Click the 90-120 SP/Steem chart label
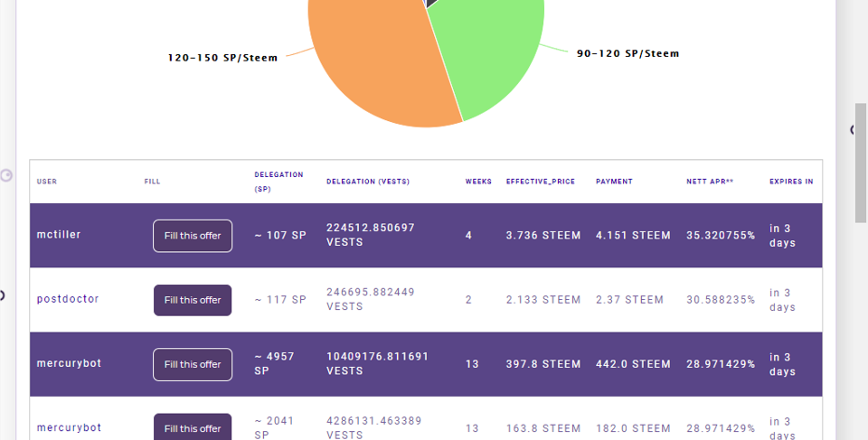The height and width of the screenshot is (440, 868). pyautogui.click(x=627, y=53)
